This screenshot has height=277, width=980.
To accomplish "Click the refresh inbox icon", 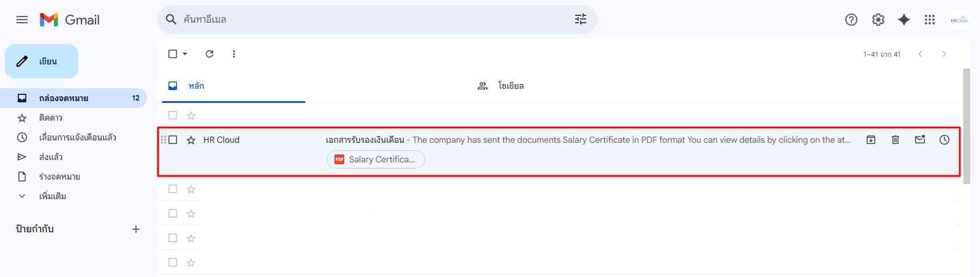I will tap(209, 54).
